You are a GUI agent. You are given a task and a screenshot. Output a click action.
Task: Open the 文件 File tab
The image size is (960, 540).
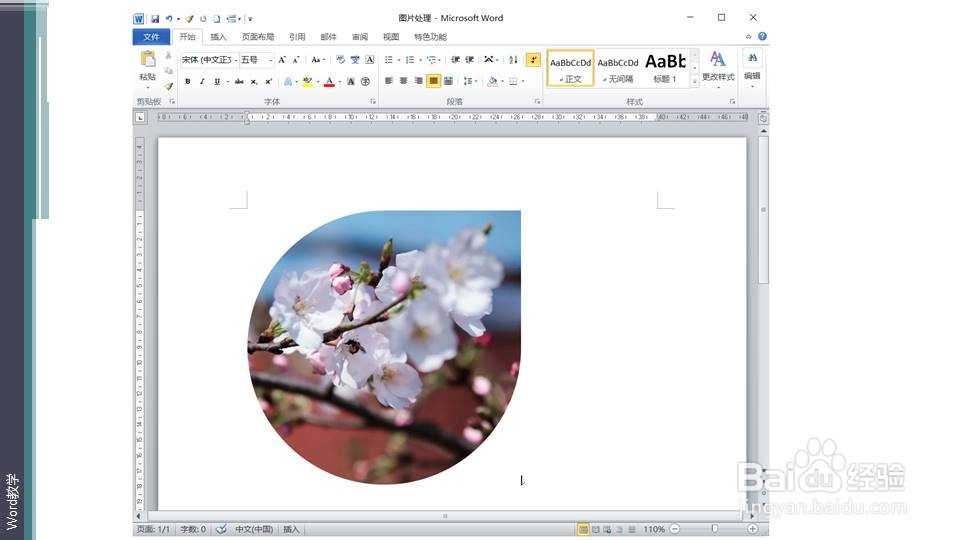[151, 37]
